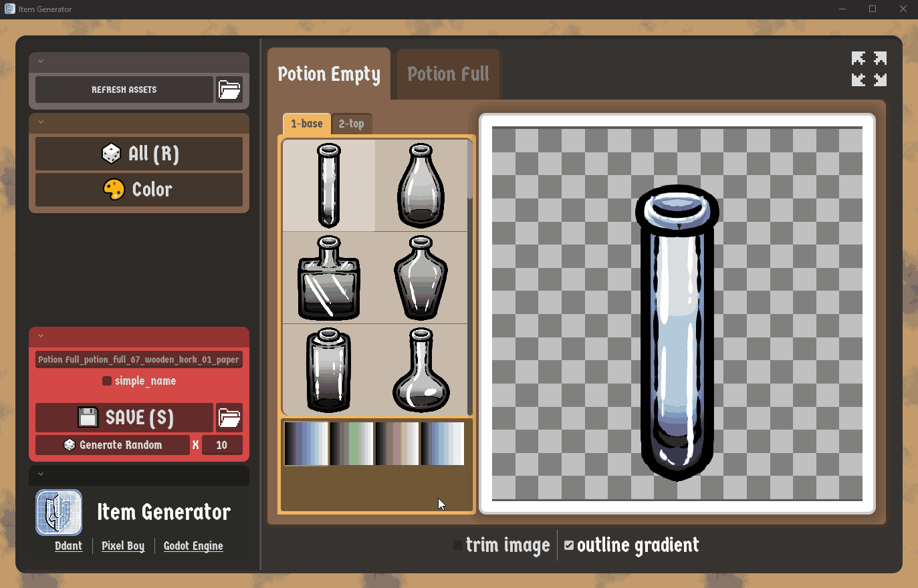
Task: Choose the round-bottom flask base
Action: (421, 370)
